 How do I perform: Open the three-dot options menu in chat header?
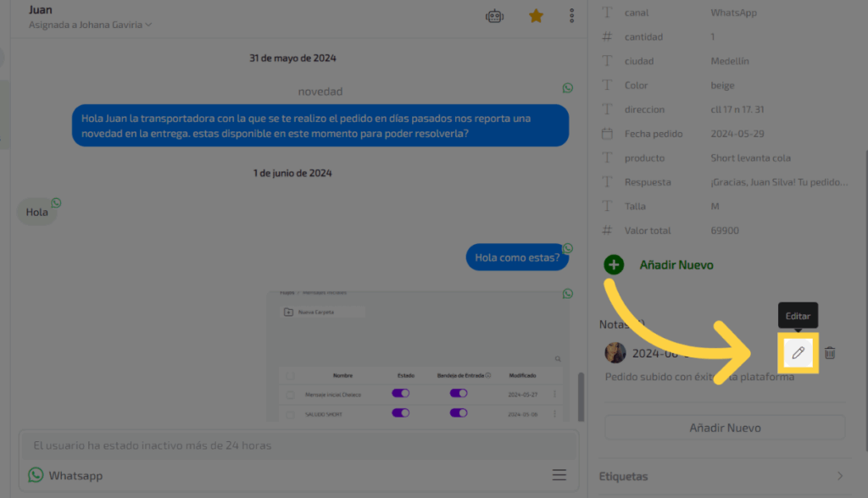(572, 16)
